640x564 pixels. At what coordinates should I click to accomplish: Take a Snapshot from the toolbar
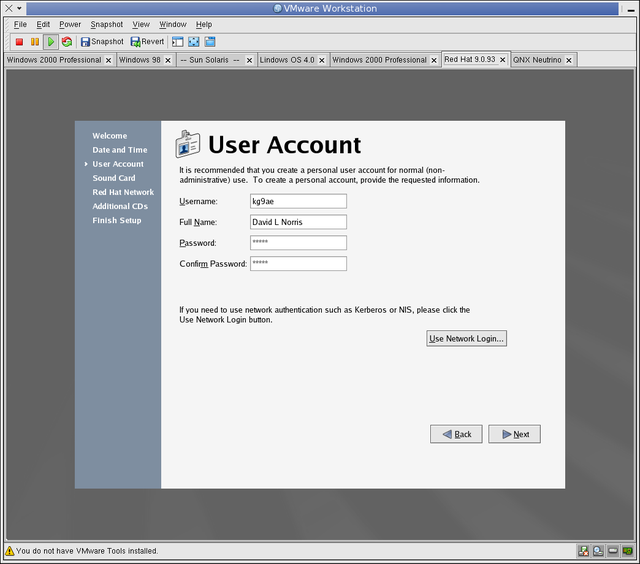click(102, 42)
